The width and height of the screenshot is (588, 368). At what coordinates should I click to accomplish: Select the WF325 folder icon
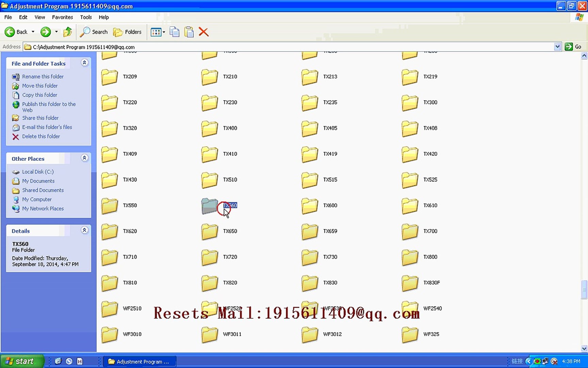click(410, 335)
